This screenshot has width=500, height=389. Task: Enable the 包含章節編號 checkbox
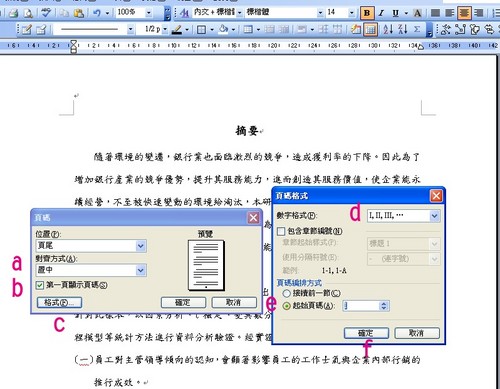coord(281,231)
